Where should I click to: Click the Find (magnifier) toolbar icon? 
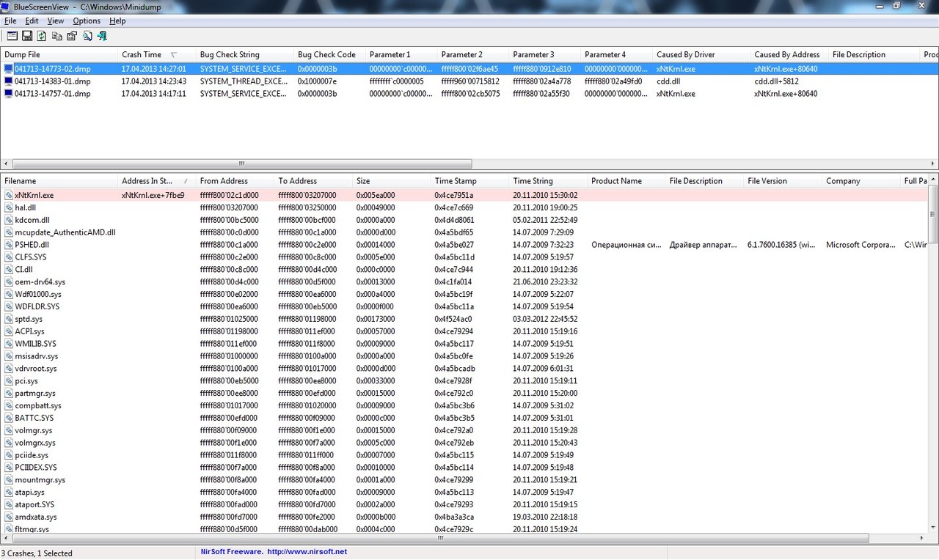point(87,36)
